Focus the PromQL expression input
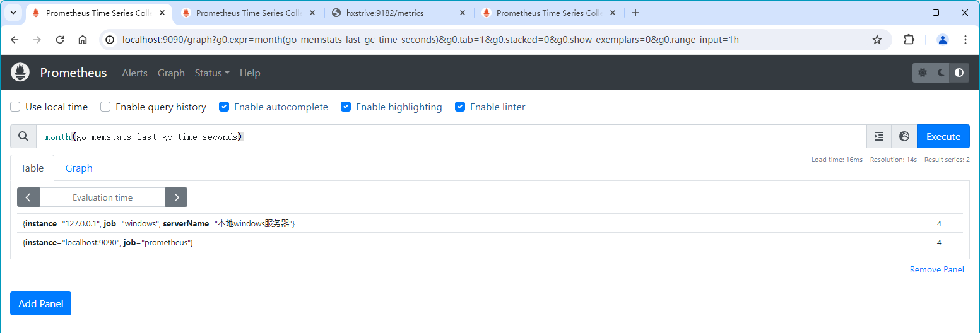 tap(451, 136)
